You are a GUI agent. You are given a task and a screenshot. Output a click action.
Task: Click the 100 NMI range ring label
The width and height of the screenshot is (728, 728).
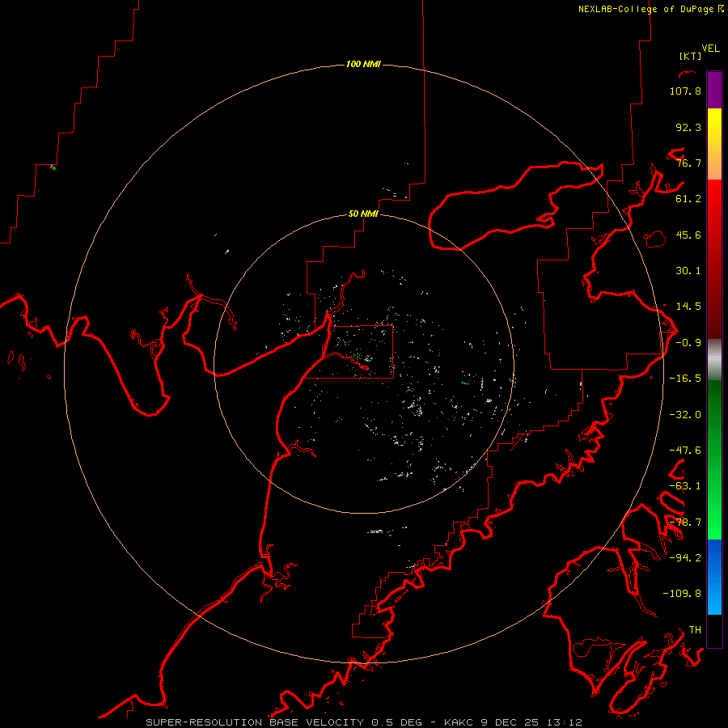point(363,64)
